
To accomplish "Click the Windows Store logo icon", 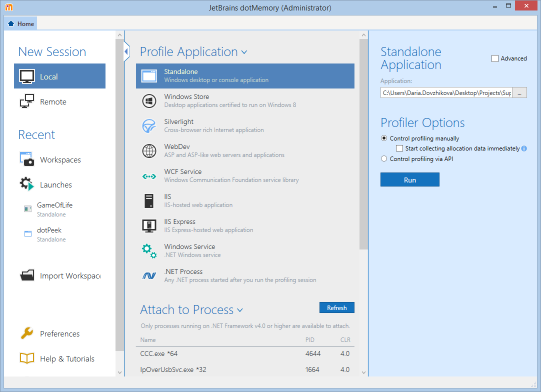I will 149,101.
